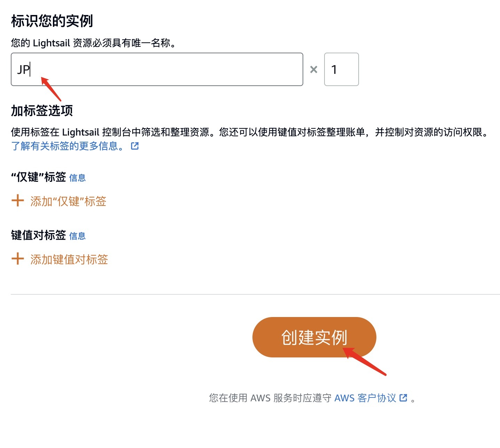This screenshot has width=500, height=448.
Task: Select the 添加键值对标签 text button
Action: 69,259
